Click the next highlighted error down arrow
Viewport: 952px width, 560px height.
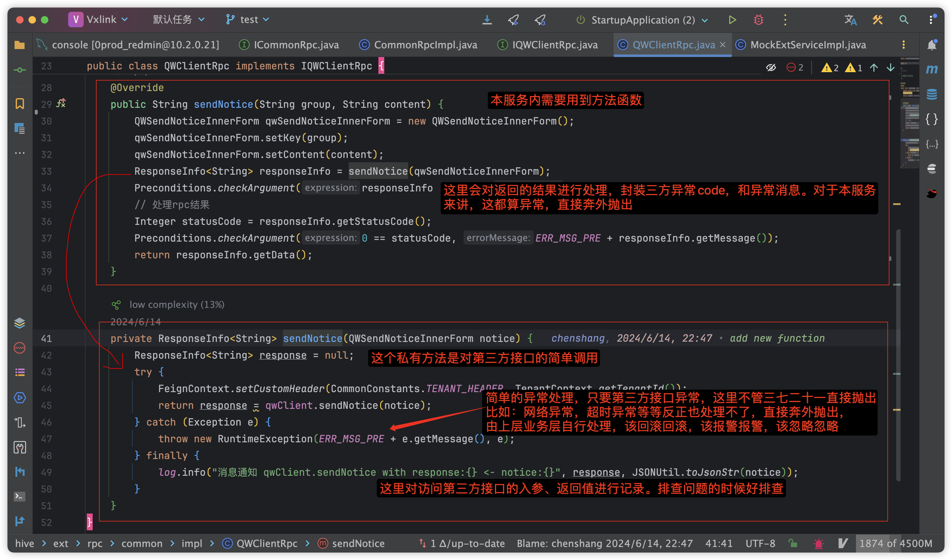[x=890, y=68]
